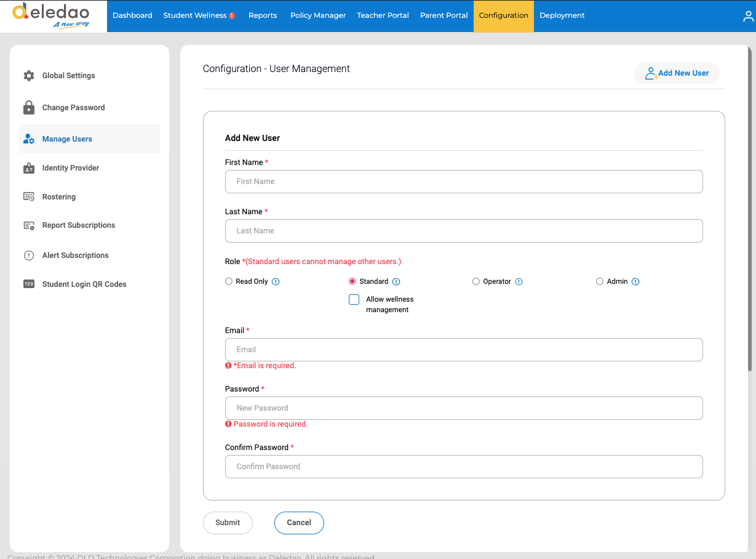
Task: Select the Configuration tab
Action: (x=504, y=16)
